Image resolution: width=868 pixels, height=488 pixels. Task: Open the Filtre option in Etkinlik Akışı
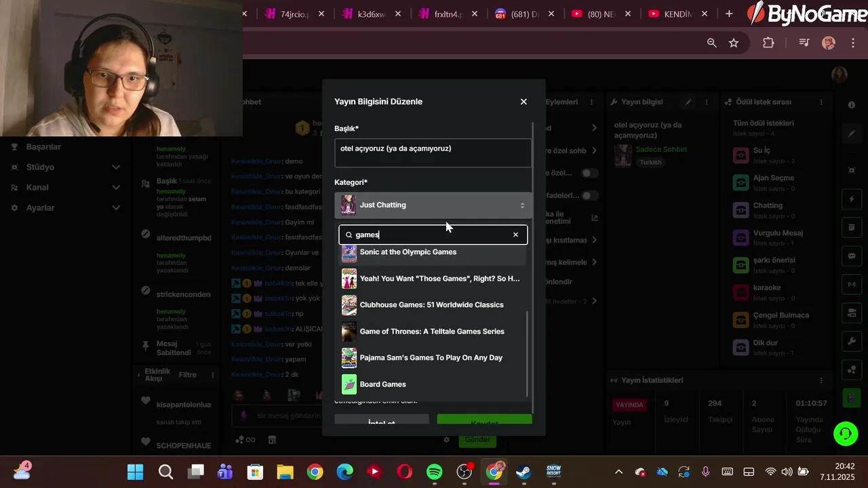point(187,375)
